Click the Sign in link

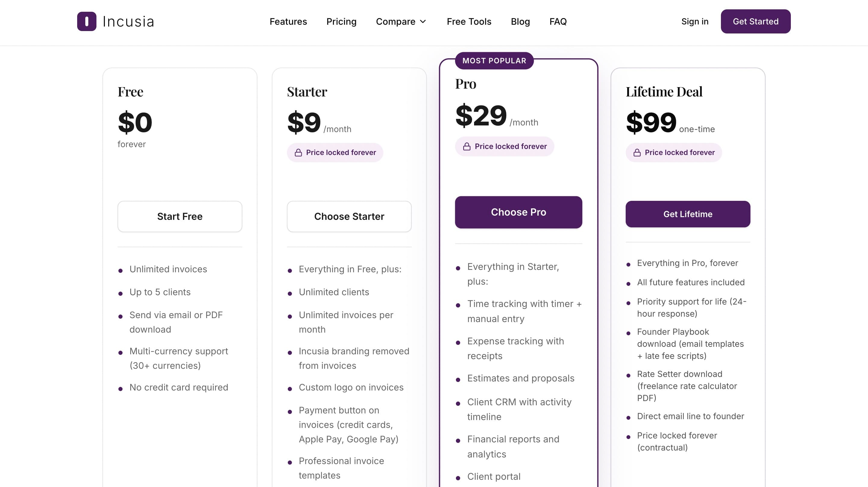click(694, 22)
